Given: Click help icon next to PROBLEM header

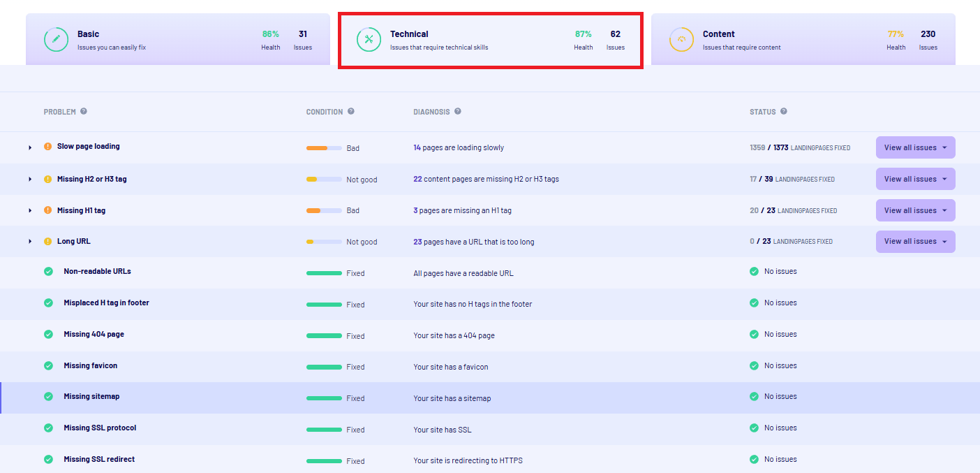Looking at the screenshot, I should [x=84, y=112].
